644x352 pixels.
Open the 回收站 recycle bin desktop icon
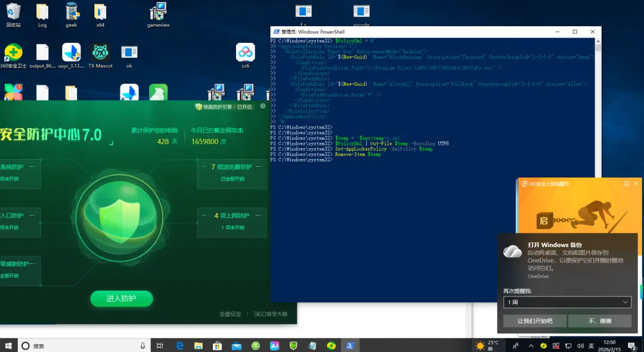pyautogui.click(x=13, y=15)
